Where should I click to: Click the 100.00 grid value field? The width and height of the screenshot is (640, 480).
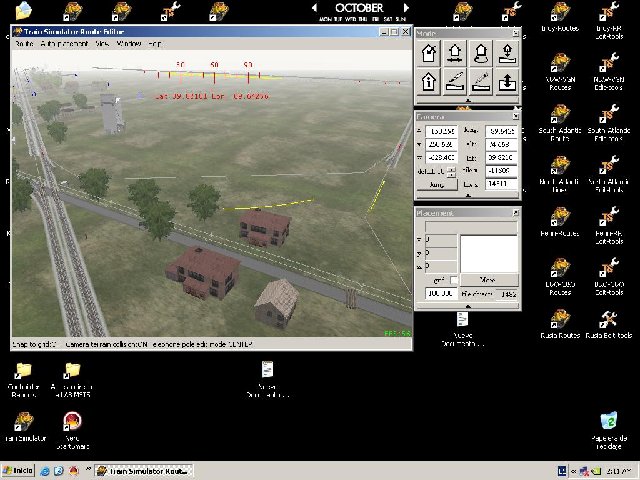tap(438, 293)
